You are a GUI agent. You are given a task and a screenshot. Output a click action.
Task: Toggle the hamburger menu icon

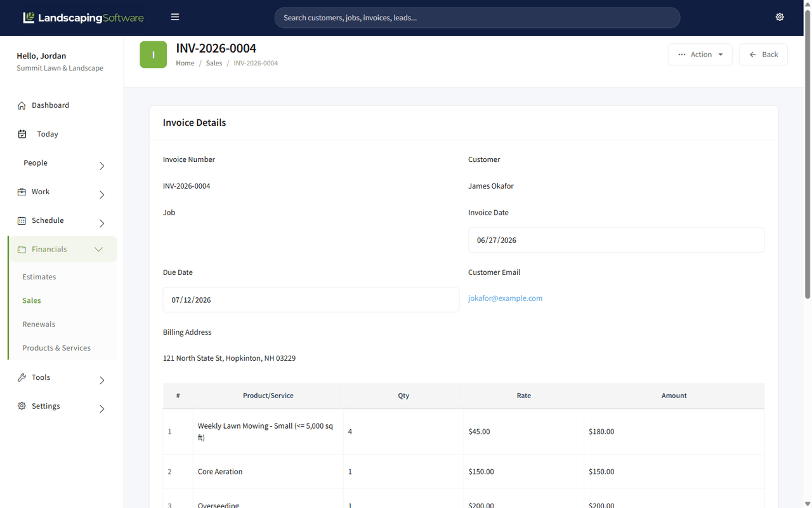[175, 17]
